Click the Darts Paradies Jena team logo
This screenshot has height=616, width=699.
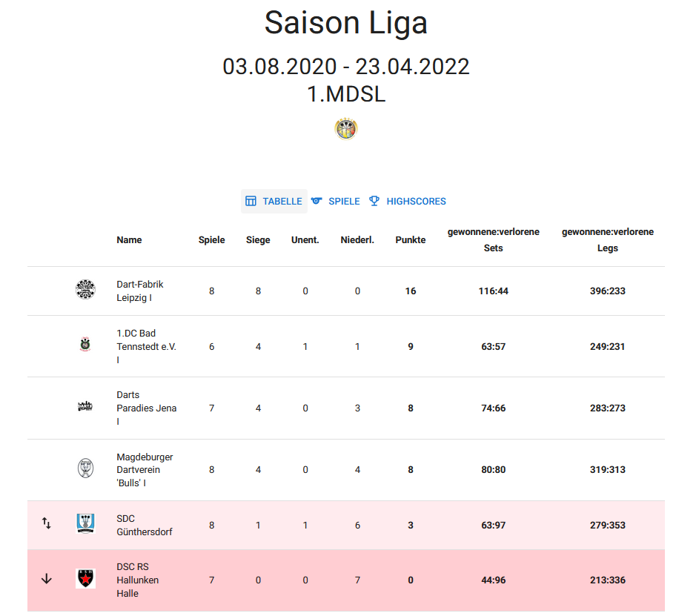(x=85, y=406)
